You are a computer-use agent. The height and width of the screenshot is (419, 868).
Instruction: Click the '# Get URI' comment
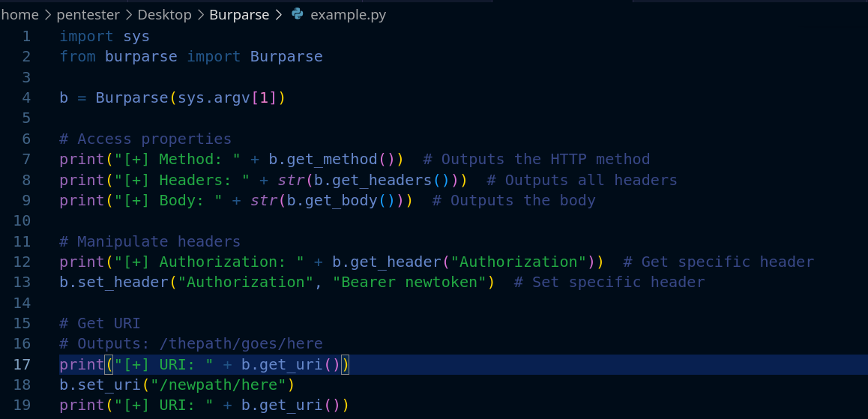(100, 323)
